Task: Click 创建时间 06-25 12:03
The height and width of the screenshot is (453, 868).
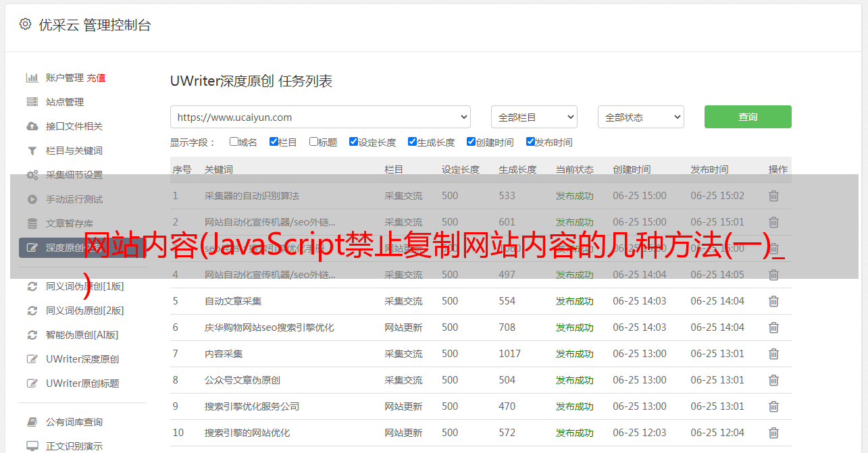Action: (640, 433)
